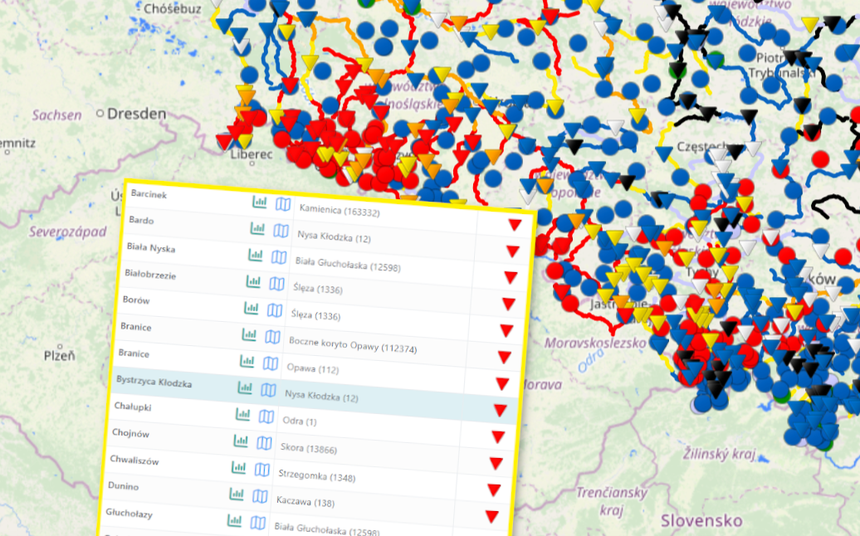
Task: Click river cell Kamienica (163332)
Action: tap(340, 211)
